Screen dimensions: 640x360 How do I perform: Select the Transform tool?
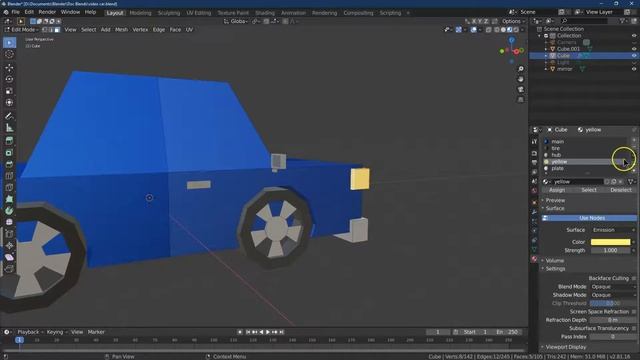(9, 102)
